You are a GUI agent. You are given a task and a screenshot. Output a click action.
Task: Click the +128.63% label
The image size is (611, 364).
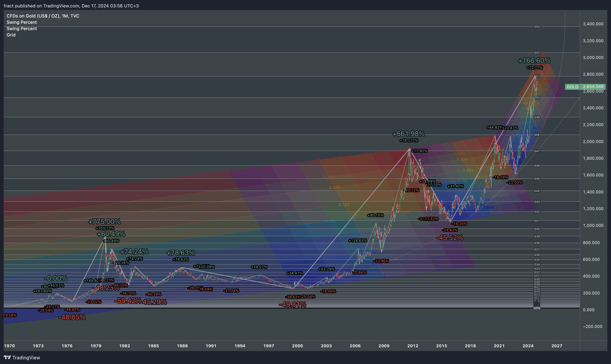point(358,240)
